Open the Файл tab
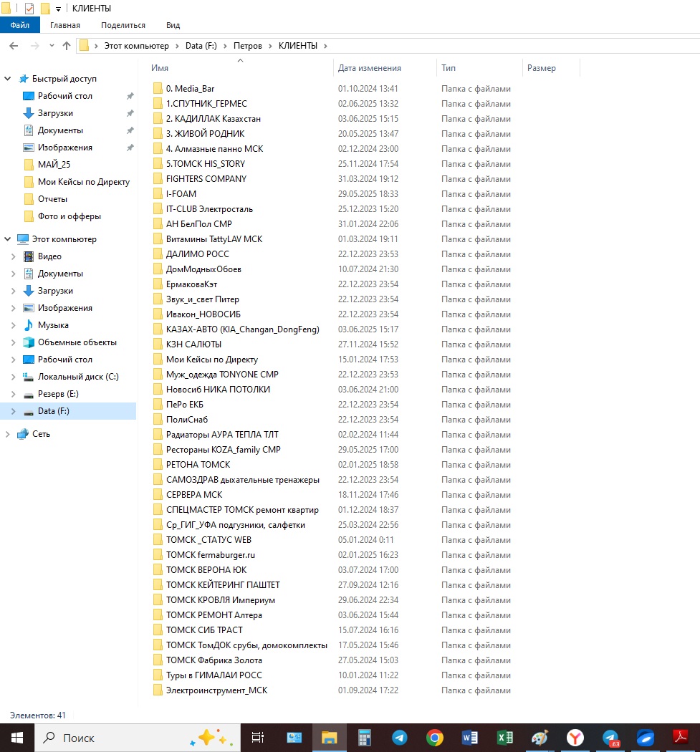The width and height of the screenshot is (700, 752). point(19,25)
